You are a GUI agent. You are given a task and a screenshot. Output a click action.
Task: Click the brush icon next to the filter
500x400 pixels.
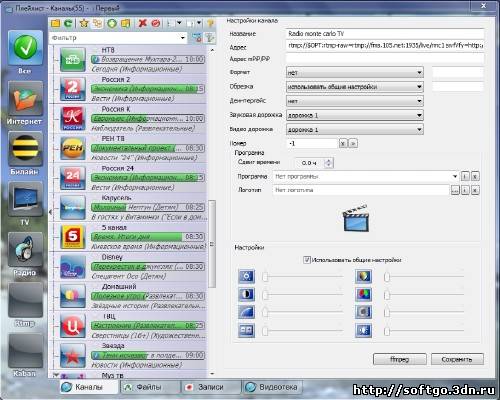(210, 38)
